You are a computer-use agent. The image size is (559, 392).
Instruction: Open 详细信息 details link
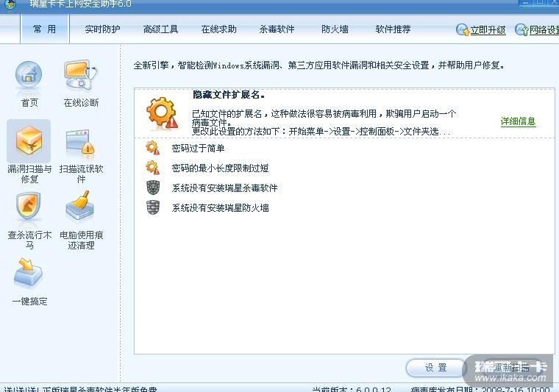(518, 121)
